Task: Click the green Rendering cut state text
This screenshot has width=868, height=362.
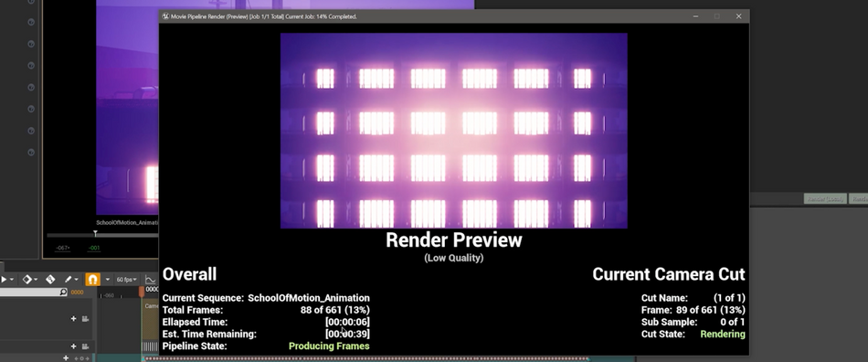Action: tap(723, 335)
